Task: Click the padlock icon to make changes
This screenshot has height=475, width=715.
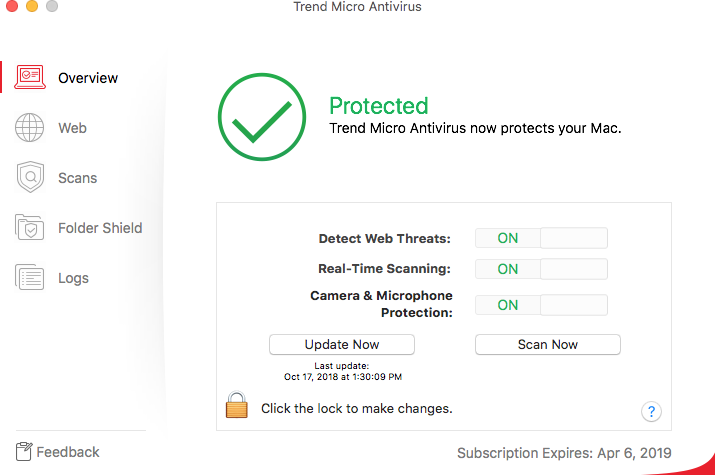Action: pos(236,406)
